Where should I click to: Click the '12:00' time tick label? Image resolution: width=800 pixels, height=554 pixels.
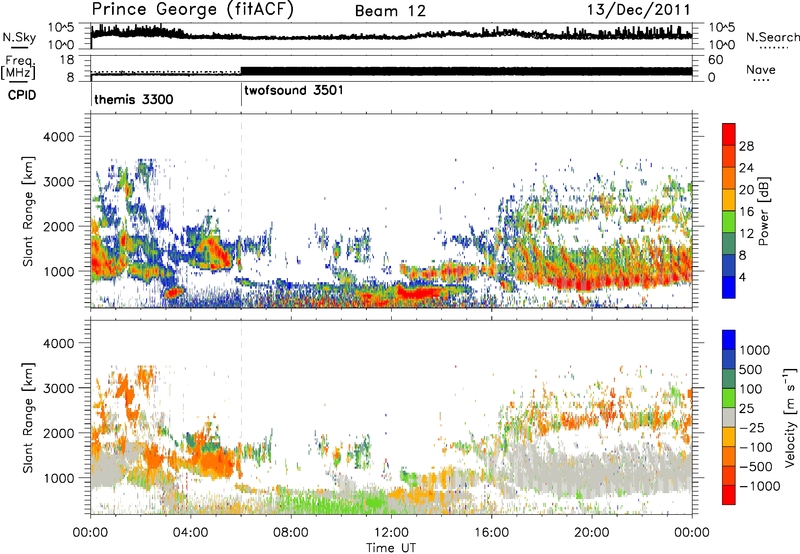[x=391, y=533]
